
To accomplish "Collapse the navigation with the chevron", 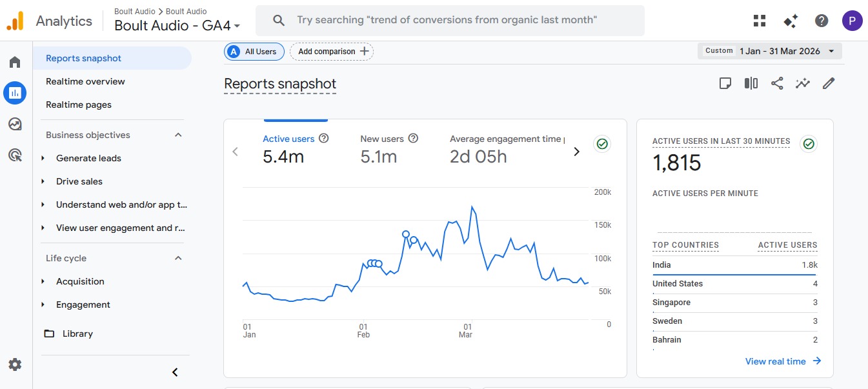I will tap(175, 372).
